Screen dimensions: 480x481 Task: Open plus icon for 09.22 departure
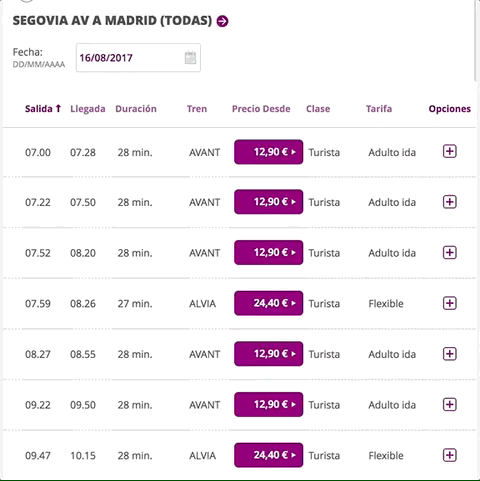tap(449, 404)
